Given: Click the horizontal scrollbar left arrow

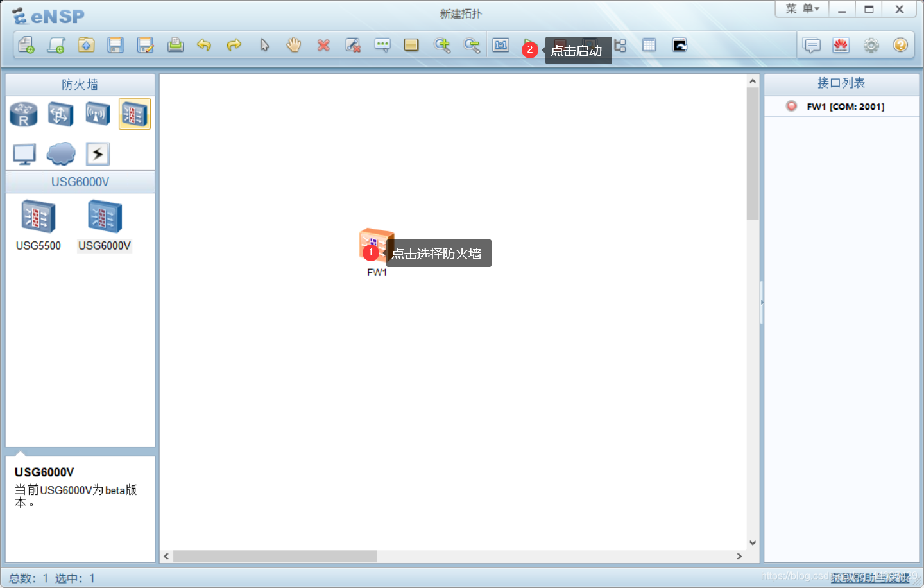Looking at the screenshot, I should (166, 557).
